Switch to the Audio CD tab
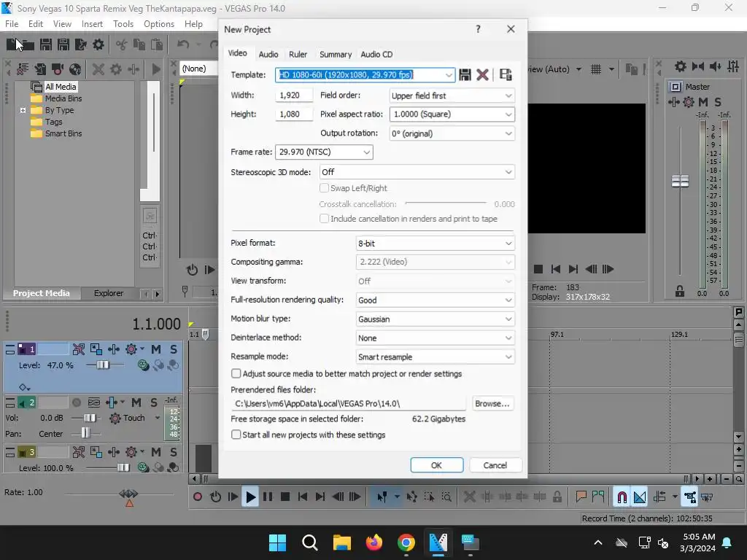Screen dimensions: 747x560 coord(376,54)
